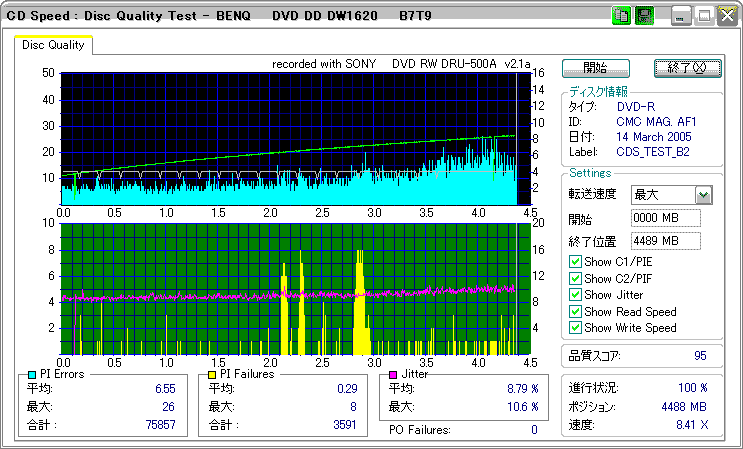Click the cyan PI Errors legend swatch

tap(32, 374)
